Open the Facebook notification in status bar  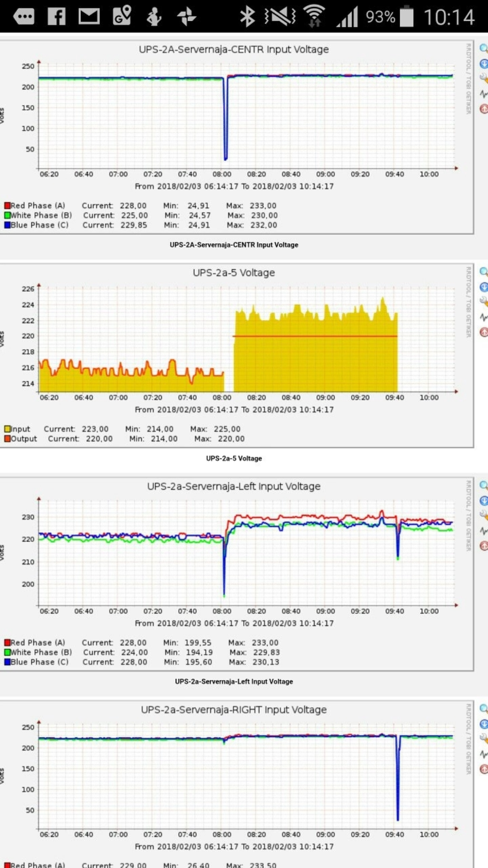57,17
